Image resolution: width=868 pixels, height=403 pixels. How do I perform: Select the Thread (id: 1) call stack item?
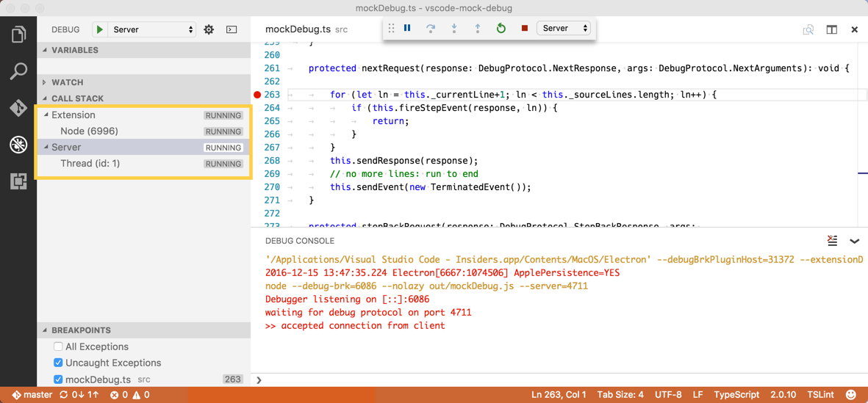[x=90, y=164]
